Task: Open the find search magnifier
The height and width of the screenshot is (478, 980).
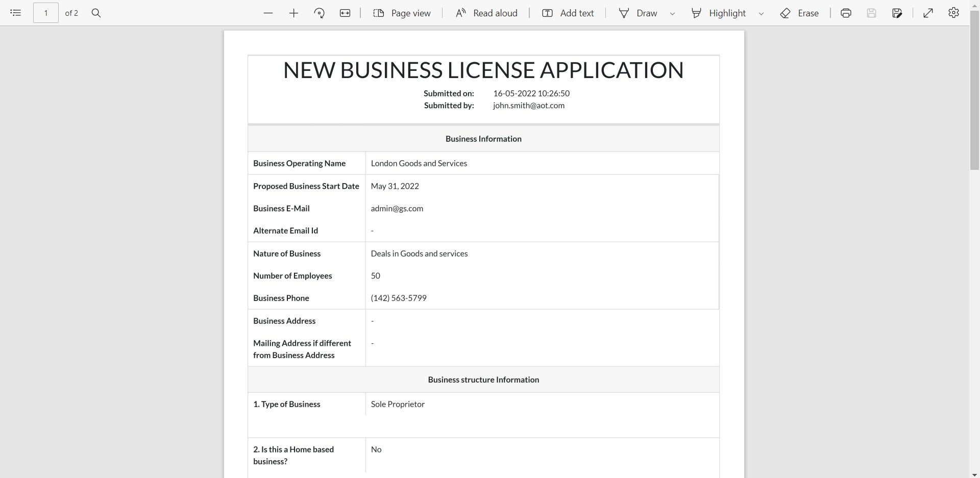Action: pos(96,13)
